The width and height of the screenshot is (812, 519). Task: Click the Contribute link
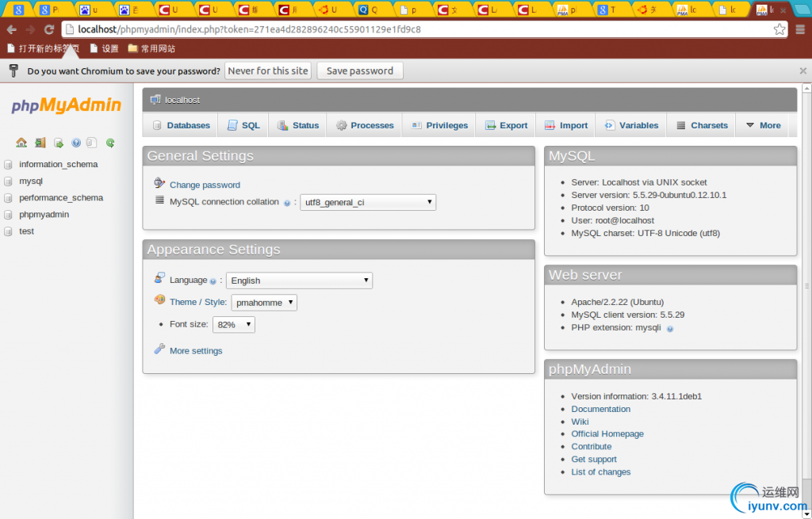(x=592, y=447)
